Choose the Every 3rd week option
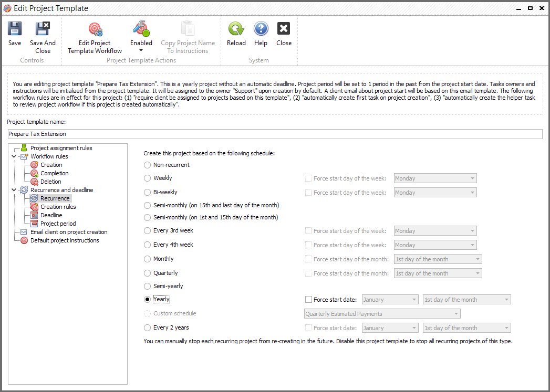 (x=147, y=230)
